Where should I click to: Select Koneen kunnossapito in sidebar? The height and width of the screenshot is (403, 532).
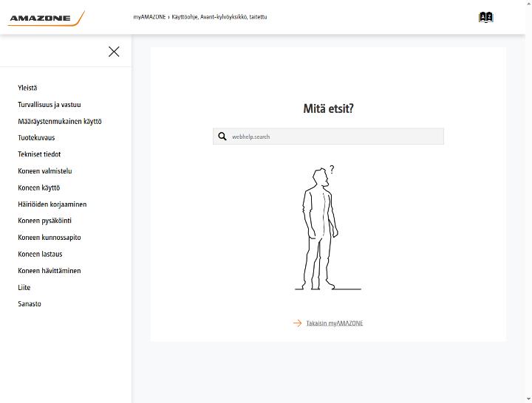click(50, 237)
